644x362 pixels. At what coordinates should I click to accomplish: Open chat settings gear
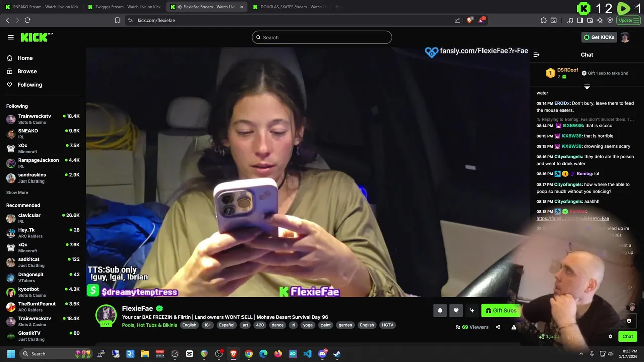click(610, 336)
